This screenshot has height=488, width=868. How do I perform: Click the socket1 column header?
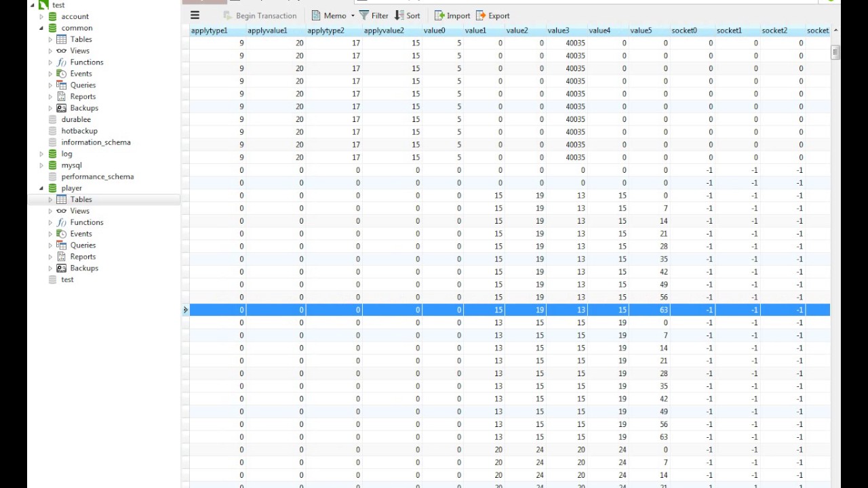[x=737, y=30]
